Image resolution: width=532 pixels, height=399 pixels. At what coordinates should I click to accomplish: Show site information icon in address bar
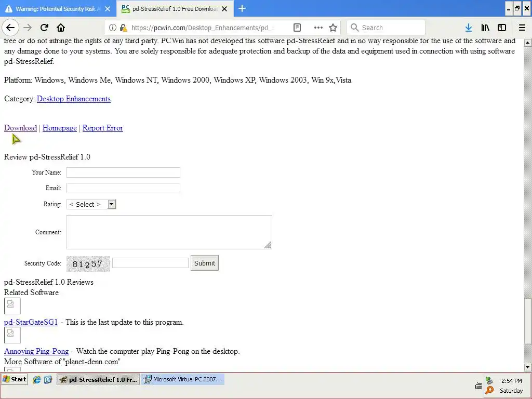coord(113,28)
